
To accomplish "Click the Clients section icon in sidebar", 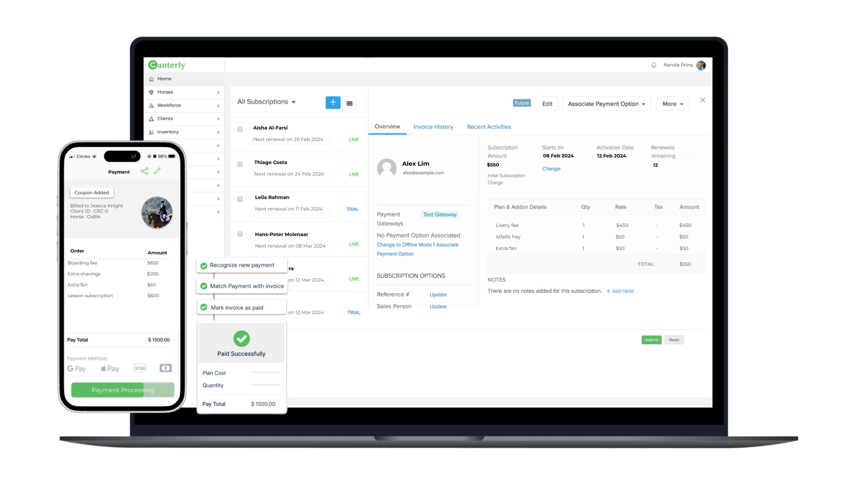I will (151, 118).
